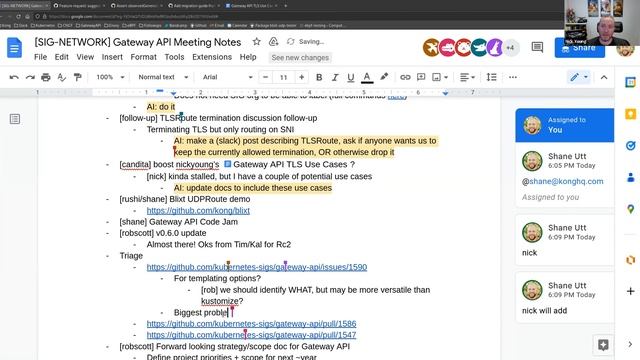Star the Gateway API Meeting Notes document
The height and width of the screenshot is (360, 640).
click(x=256, y=42)
